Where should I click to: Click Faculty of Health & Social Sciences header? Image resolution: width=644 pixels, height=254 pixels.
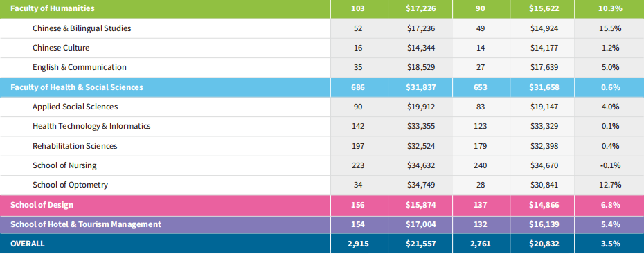(x=77, y=87)
